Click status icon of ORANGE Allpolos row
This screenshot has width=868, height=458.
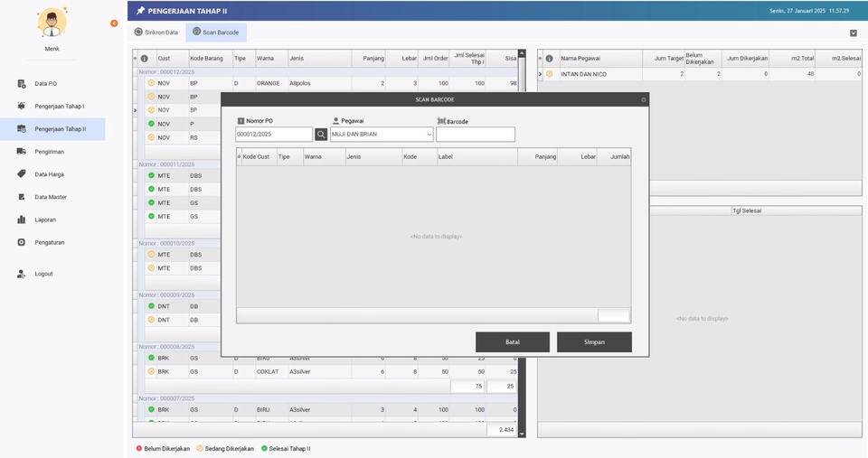[151, 83]
